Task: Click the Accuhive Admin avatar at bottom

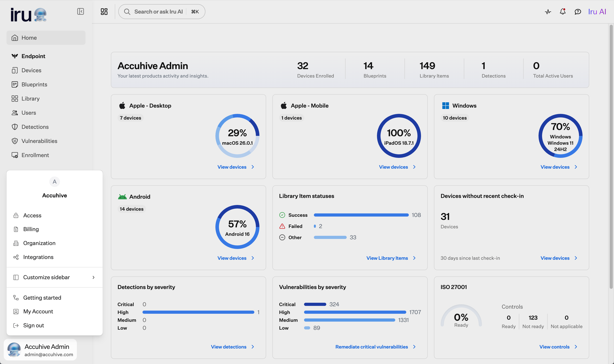Action: (14, 349)
